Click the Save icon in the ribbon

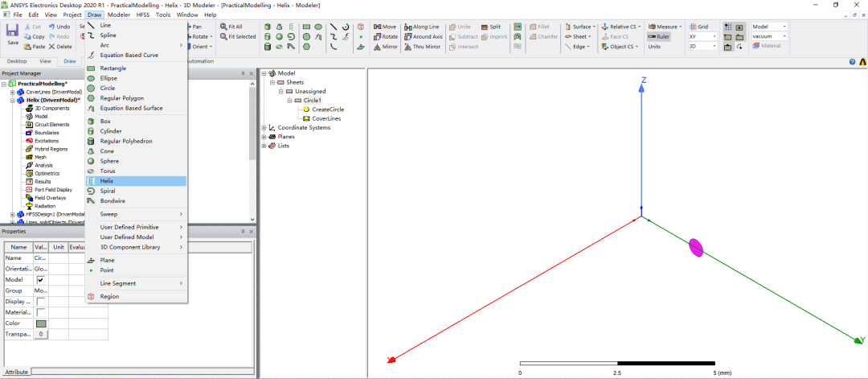[x=12, y=31]
